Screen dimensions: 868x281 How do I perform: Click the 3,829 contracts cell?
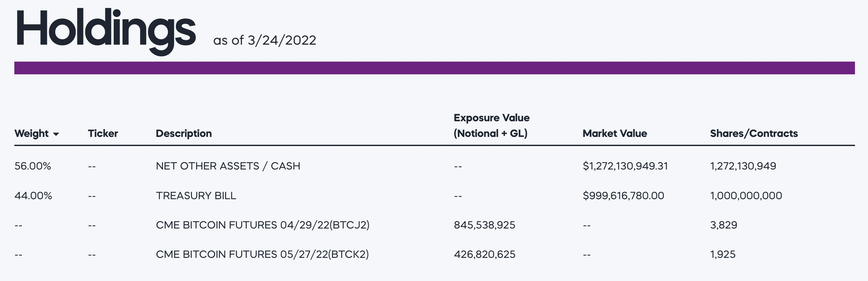pyautogui.click(x=723, y=225)
